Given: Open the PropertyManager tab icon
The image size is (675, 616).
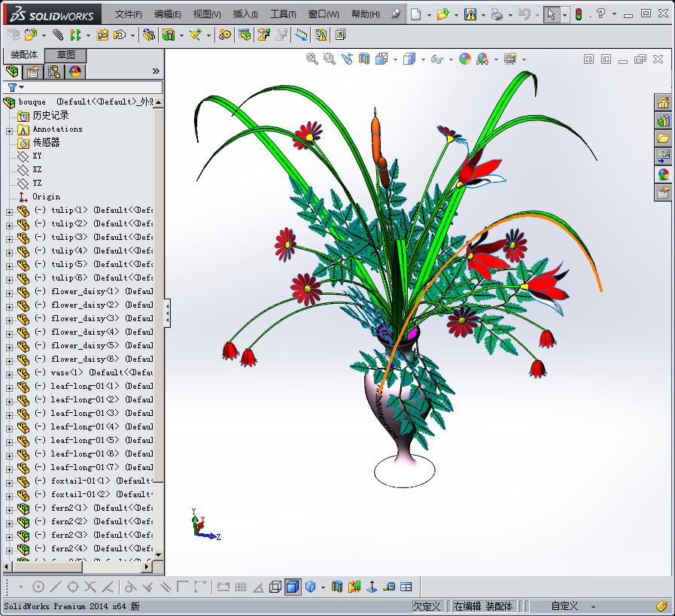Looking at the screenshot, I should tap(32, 72).
